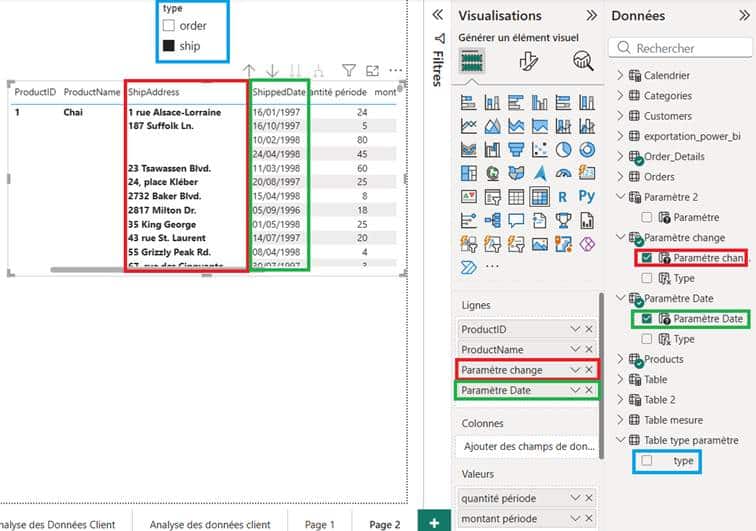Open the Format visual brush tab icon

click(x=527, y=61)
